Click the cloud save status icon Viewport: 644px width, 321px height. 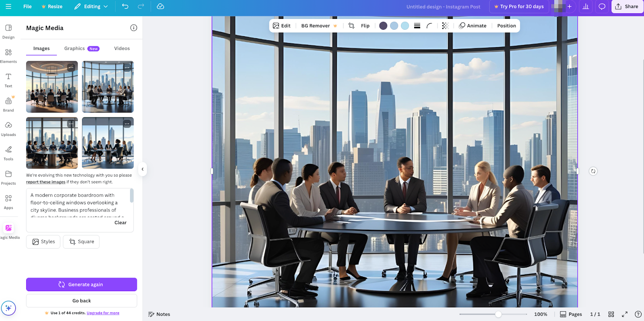click(x=160, y=6)
